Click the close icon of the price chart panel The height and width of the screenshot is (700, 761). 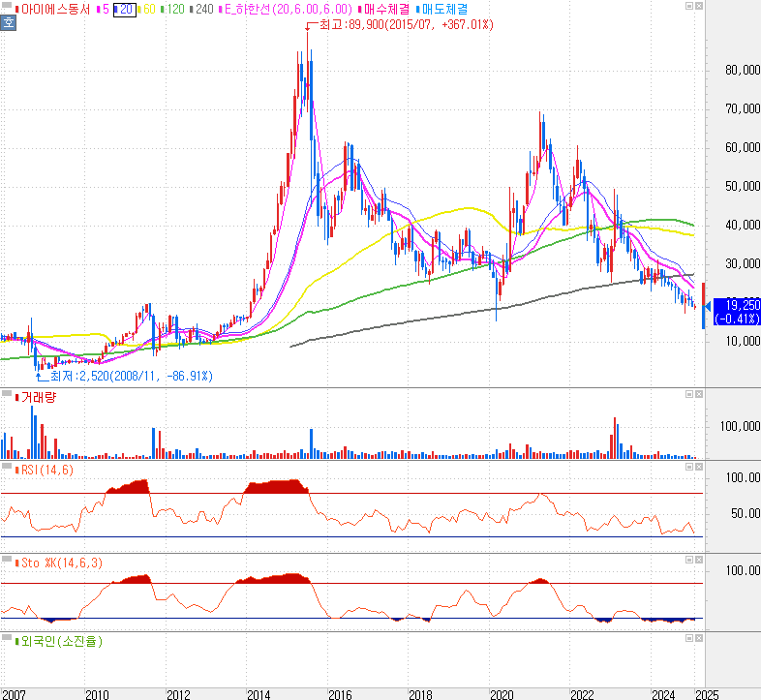pyautogui.click(x=699, y=6)
